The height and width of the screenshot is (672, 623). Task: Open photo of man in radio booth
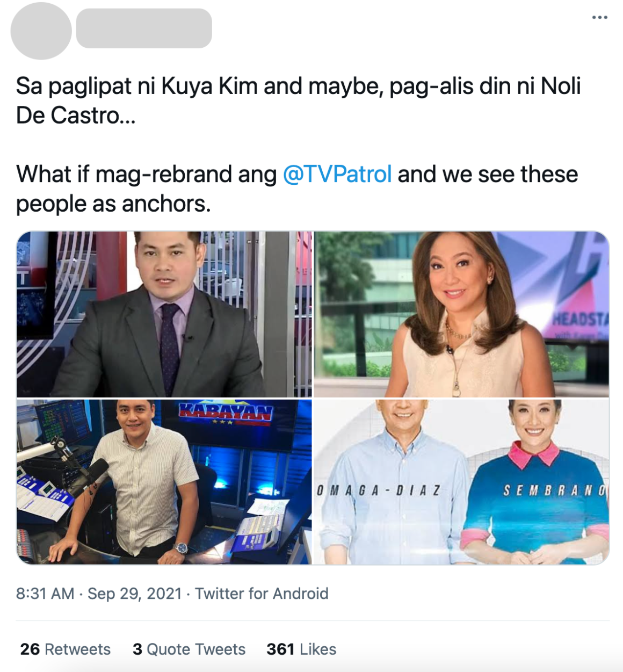tap(164, 482)
